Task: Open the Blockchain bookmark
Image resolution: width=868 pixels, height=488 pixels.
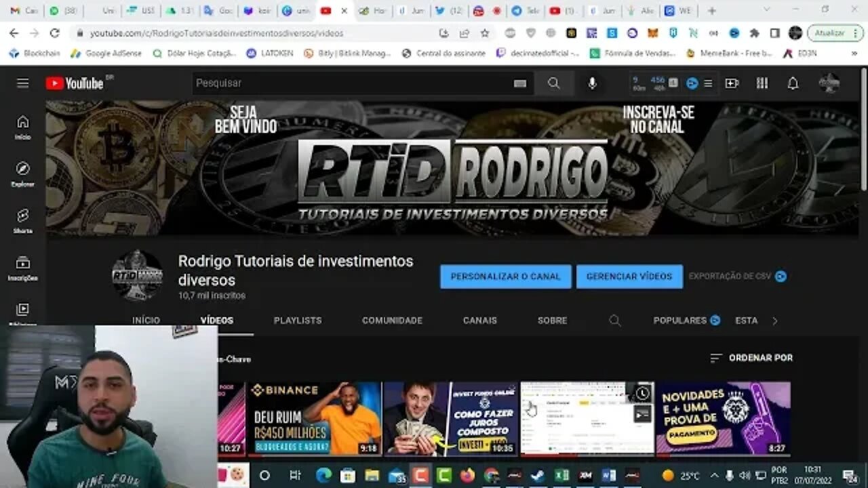Action: pos(35,53)
